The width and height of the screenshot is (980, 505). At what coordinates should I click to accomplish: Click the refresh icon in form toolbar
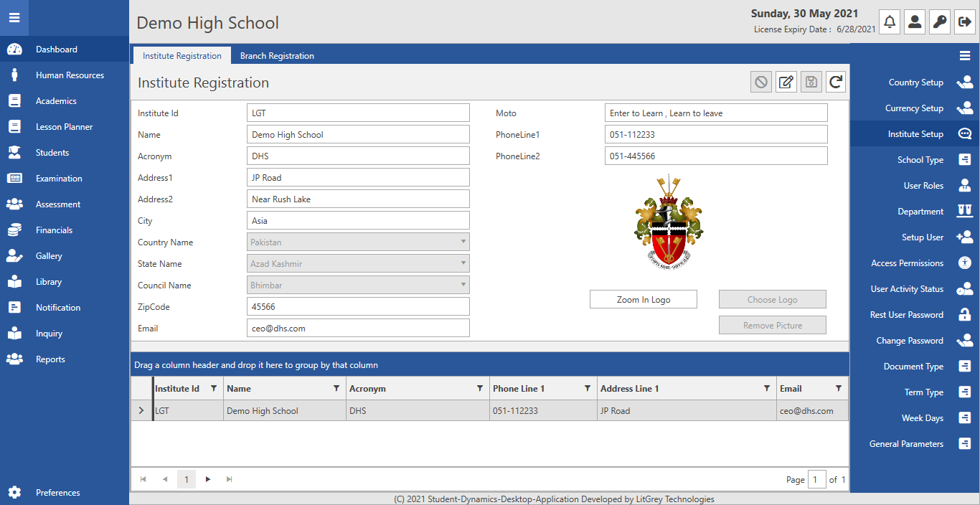coord(836,82)
